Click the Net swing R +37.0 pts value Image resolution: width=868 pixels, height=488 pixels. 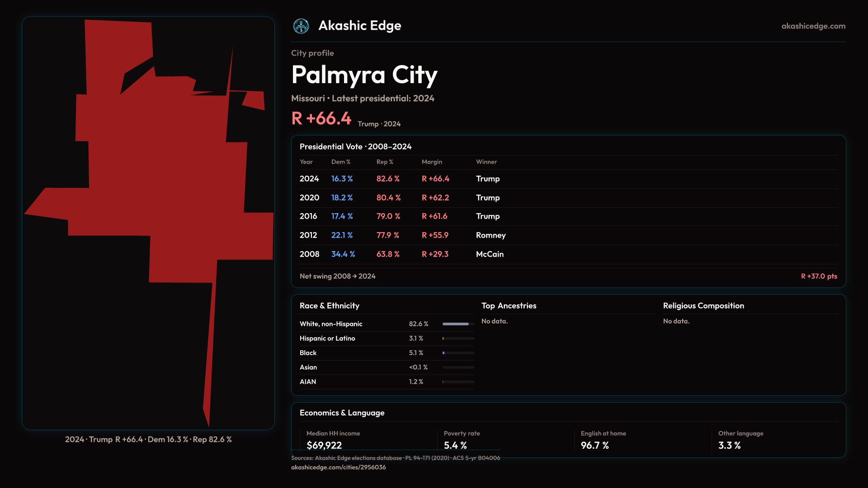pos(819,276)
